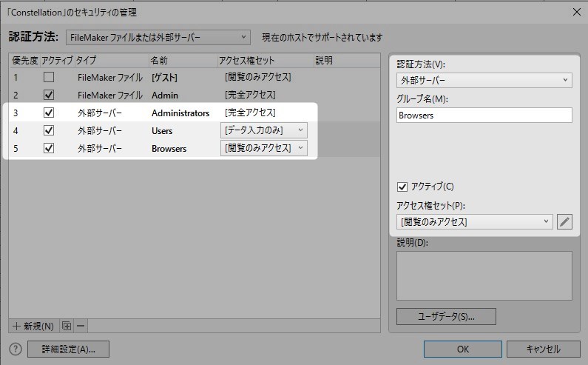Click the pencil edit privilege set icon
The image size is (588, 365).
(x=564, y=222)
